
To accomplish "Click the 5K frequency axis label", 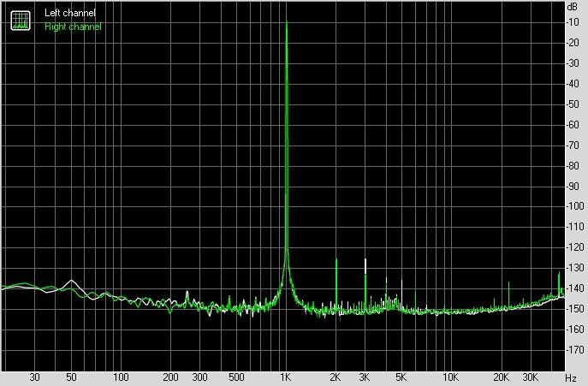I will click(401, 377).
